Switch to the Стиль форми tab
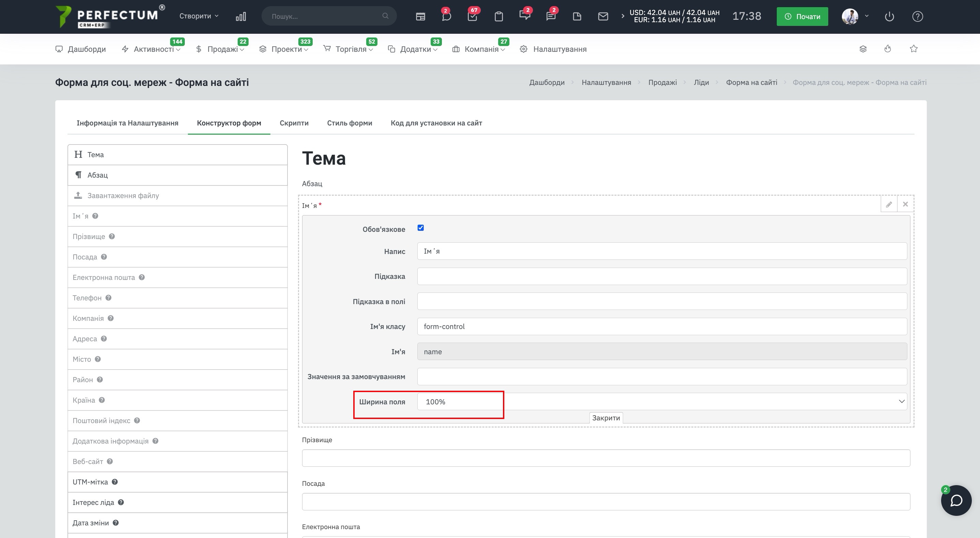The height and width of the screenshot is (538, 980). [349, 123]
